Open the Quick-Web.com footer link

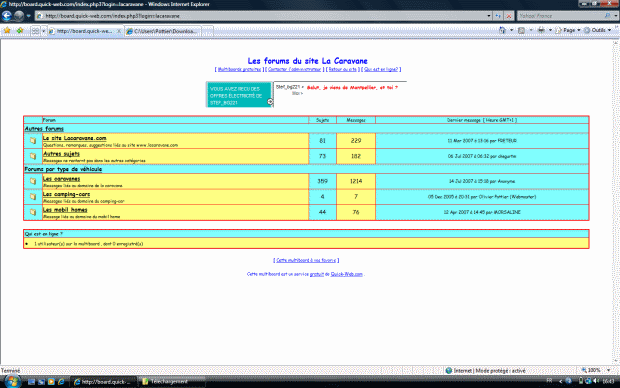pyautogui.click(x=346, y=274)
